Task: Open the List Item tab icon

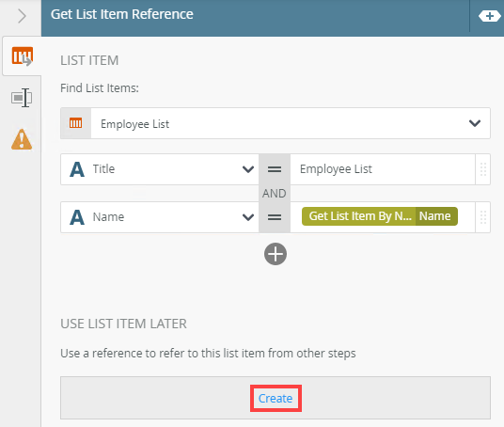Action: (22, 56)
